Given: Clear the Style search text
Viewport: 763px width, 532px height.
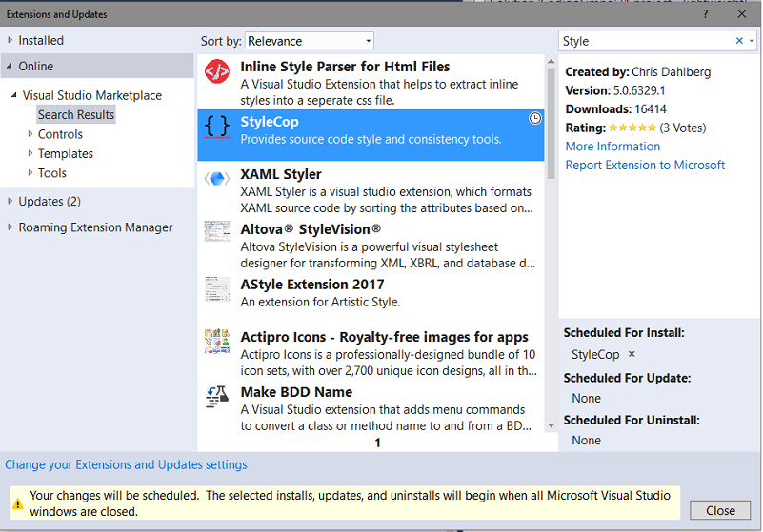Looking at the screenshot, I should tap(739, 41).
